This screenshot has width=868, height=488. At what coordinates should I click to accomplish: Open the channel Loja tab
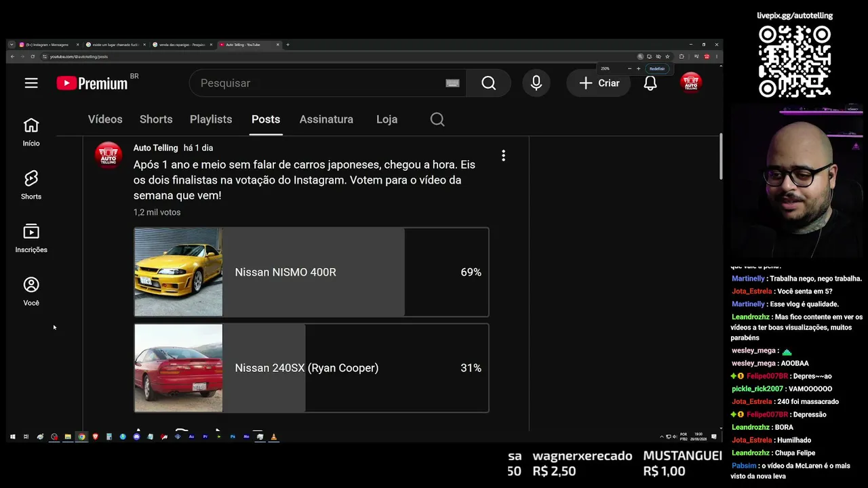click(x=387, y=119)
